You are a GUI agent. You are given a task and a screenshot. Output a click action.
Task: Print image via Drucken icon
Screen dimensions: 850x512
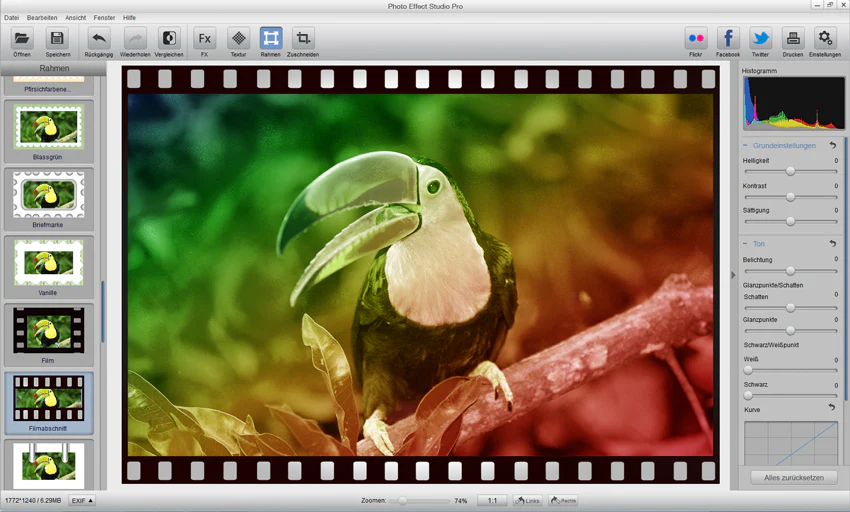(793, 39)
